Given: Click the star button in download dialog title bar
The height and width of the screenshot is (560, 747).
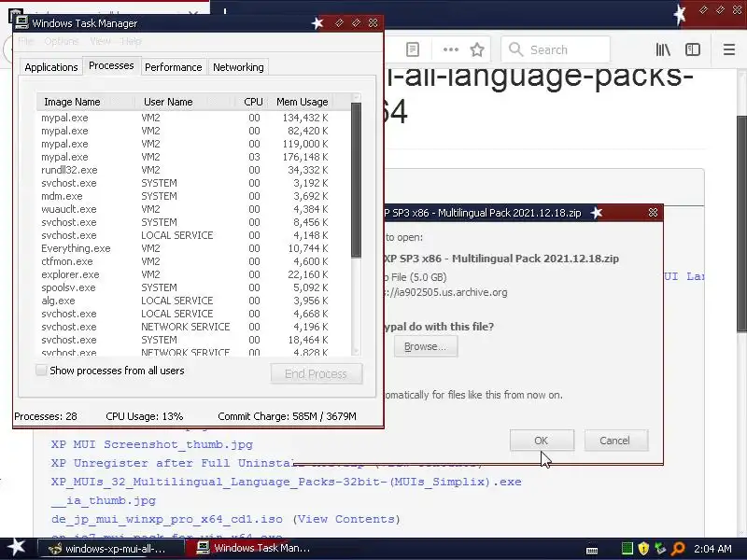Looking at the screenshot, I should point(597,213).
